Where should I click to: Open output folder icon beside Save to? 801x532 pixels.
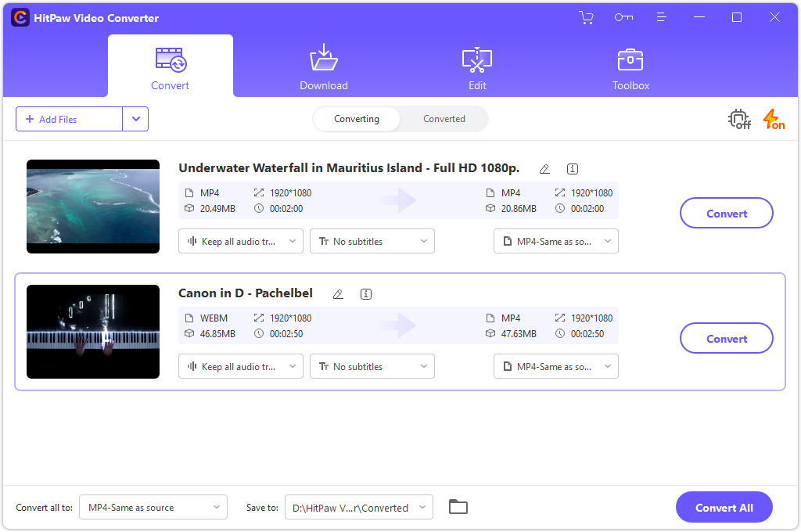coord(458,507)
